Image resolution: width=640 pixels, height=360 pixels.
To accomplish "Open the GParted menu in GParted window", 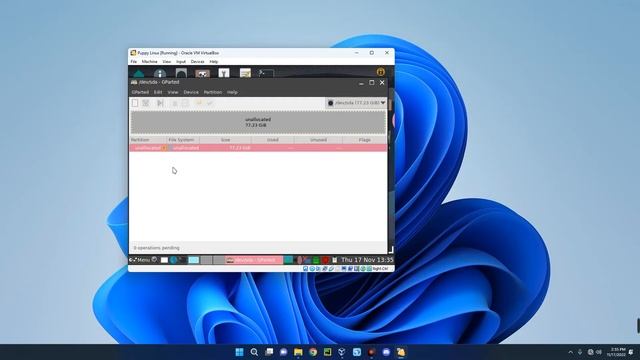I will [x=140, y=92].
